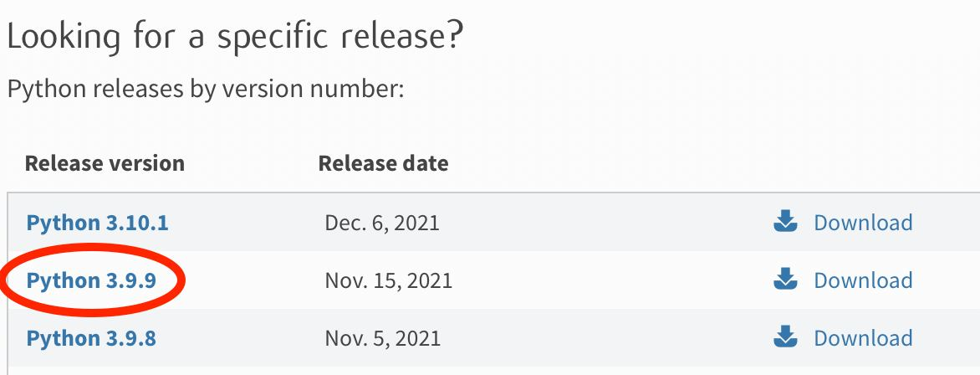This screenshot has height=375, width=980.
Task: Click the Download text link for Python 3.9.8
Action: [862, 338]
